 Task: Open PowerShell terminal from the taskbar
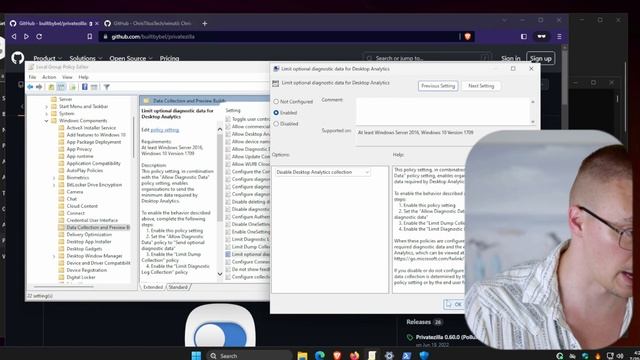(407, 356)
